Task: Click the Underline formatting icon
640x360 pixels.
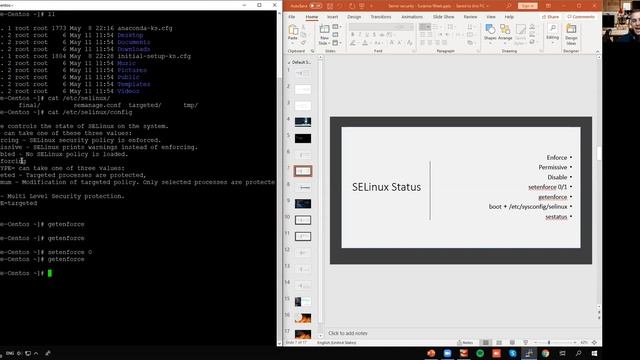Action: point(367,35)
